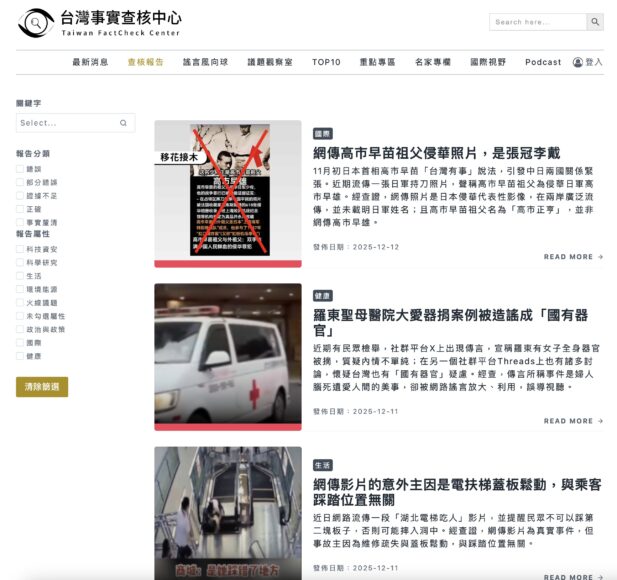Image resolution: width=617 pixels, height=580 pixels.
Task: Click the 健康 tag on second article
Action: [x=323, y=296]
